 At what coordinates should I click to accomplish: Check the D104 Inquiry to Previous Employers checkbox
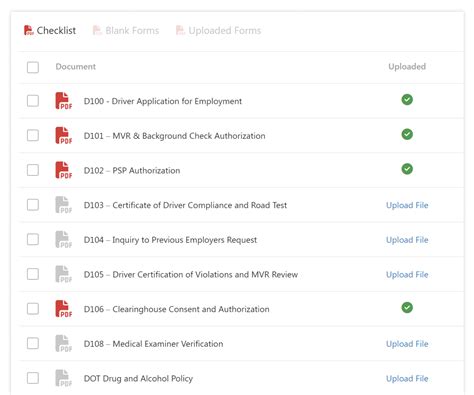pos(33,239)
